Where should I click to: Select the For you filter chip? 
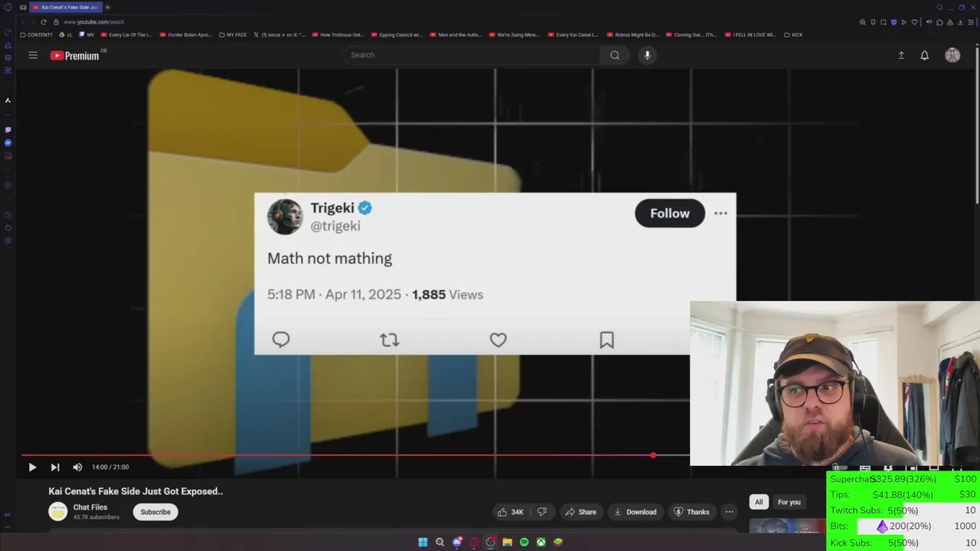(x=789, y=502)
